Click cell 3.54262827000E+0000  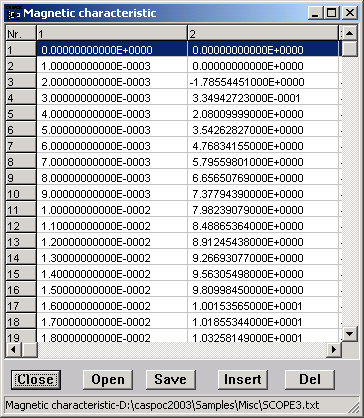click(x=263, y=129)
